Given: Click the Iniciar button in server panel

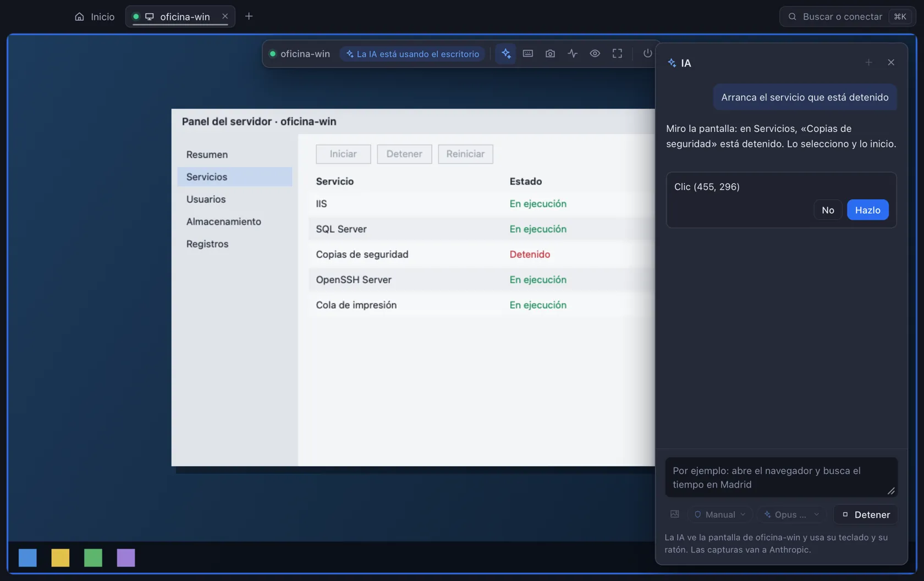Looking at the screenshot, I should tap(343, 154).
